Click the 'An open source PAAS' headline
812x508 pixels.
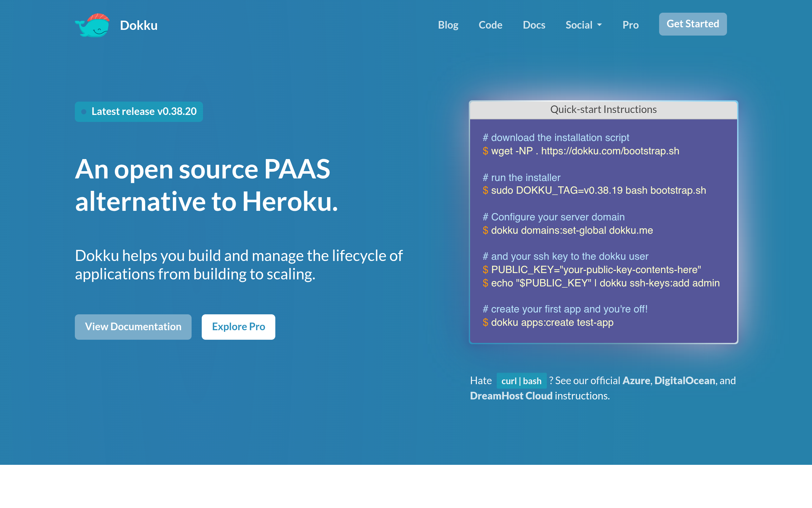(206, 185)
